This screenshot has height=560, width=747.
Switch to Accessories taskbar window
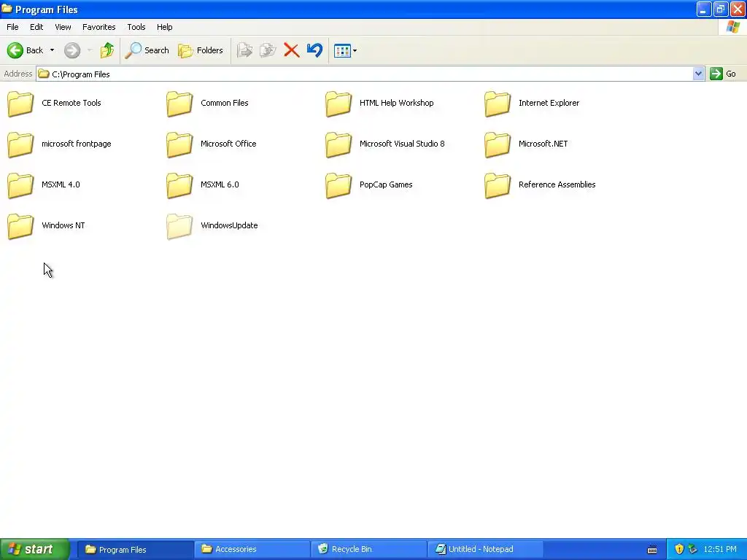(252, 549)
